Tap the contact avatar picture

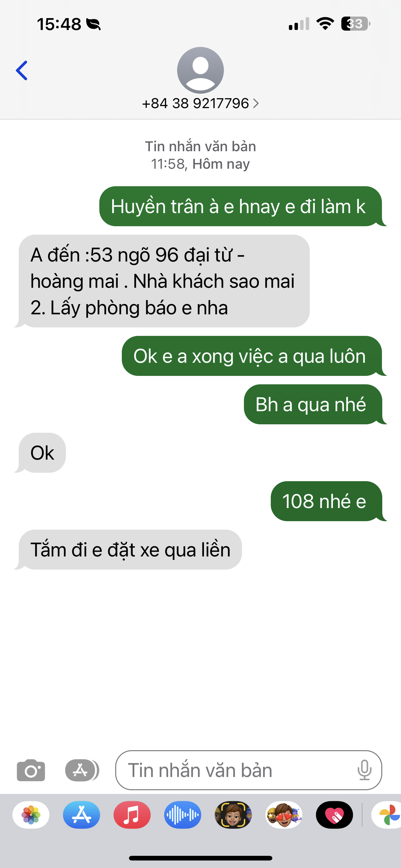200,70
